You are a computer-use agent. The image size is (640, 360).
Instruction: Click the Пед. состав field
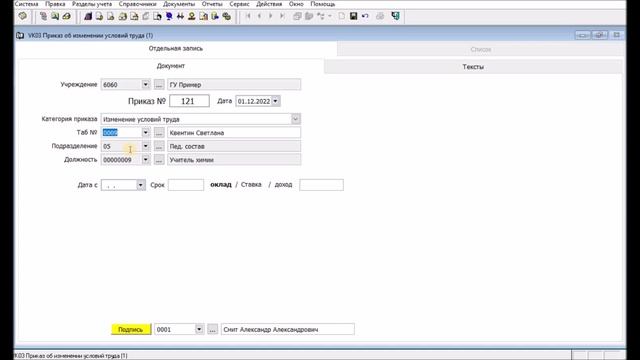tap(234, 146)
